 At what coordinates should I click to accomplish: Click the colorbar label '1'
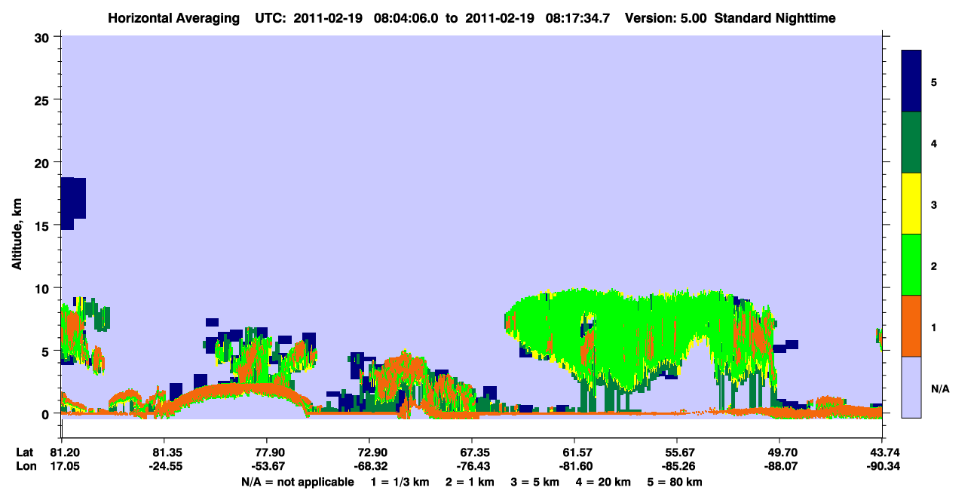[x=934, y=327]
